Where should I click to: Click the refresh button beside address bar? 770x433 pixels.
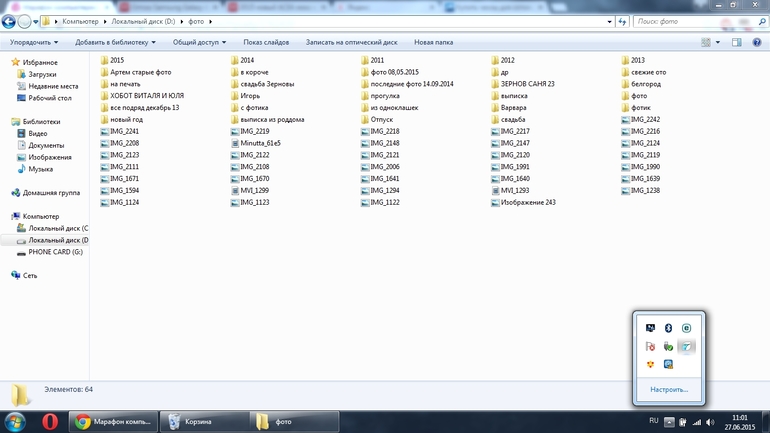622,21
